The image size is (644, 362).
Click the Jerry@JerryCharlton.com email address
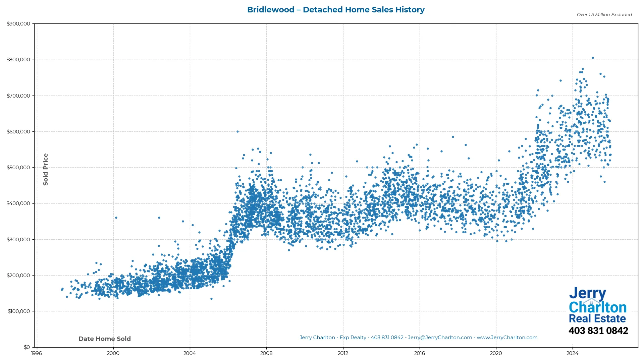pos(439,338)
